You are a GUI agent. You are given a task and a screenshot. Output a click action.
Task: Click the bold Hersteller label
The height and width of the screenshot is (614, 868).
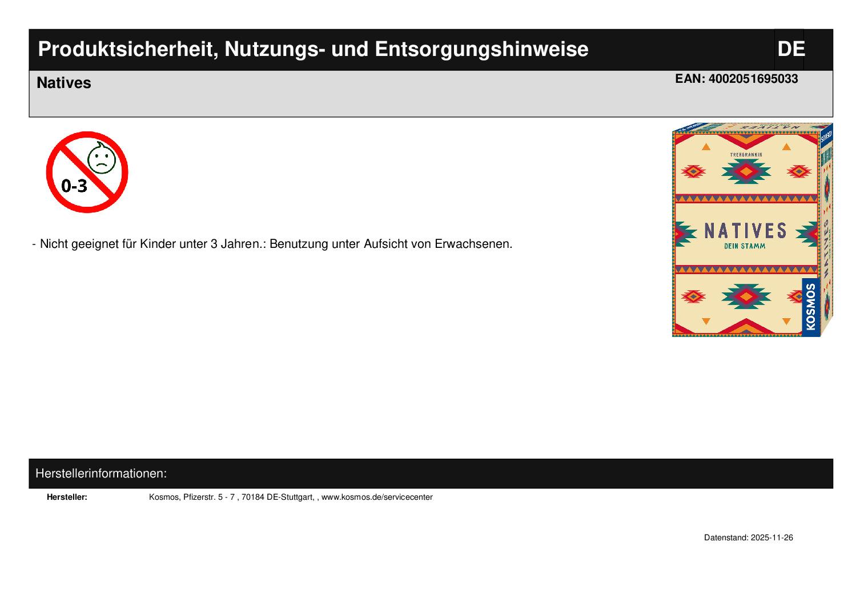67,497
